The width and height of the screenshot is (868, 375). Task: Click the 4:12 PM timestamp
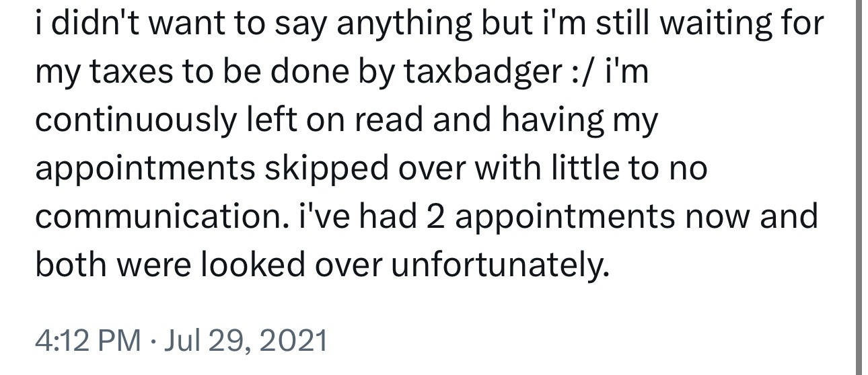pyautogui.click(x=87, y=341)
